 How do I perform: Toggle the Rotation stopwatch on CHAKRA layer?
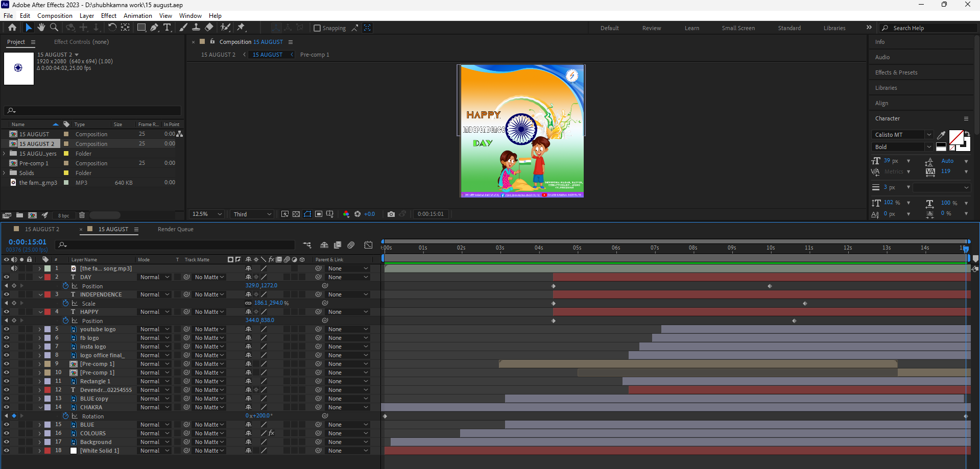(x=65, y=416)
